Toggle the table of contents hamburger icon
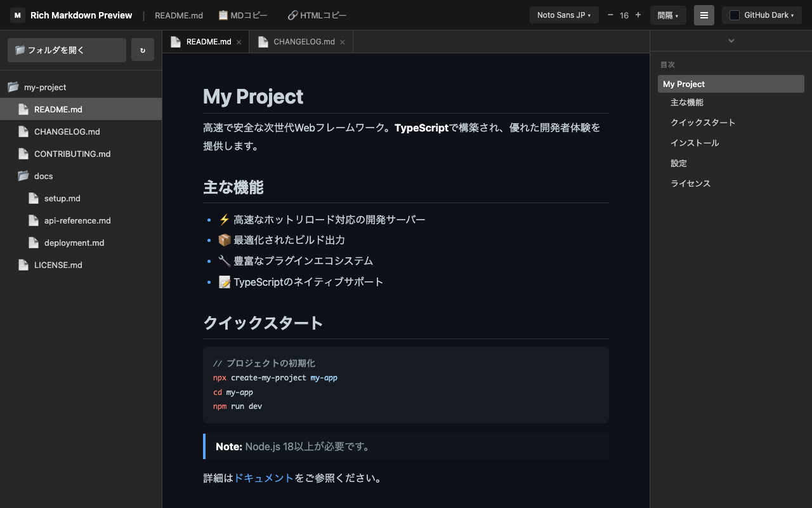Viewport: 812px width, 508px height. pyautogui.click(x=704, y=15)
